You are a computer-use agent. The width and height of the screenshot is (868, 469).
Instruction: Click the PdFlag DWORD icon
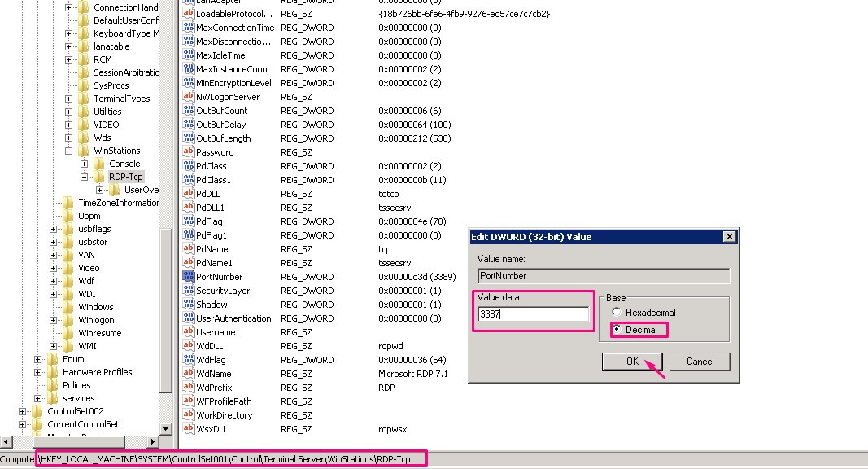pyautogui.click(x=188, y=221)
